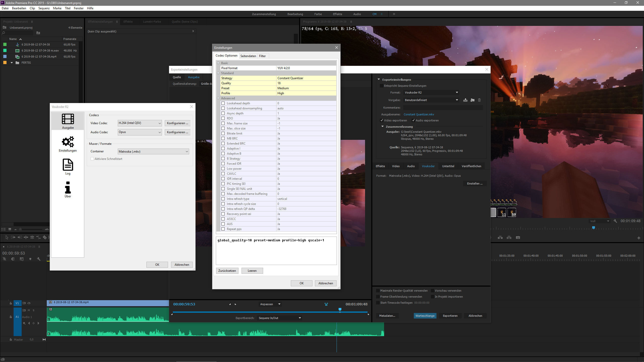
Task: Enable Aktiviere Schnellstart checkbox
Action: pyautogui.click(x=92, y=159)
